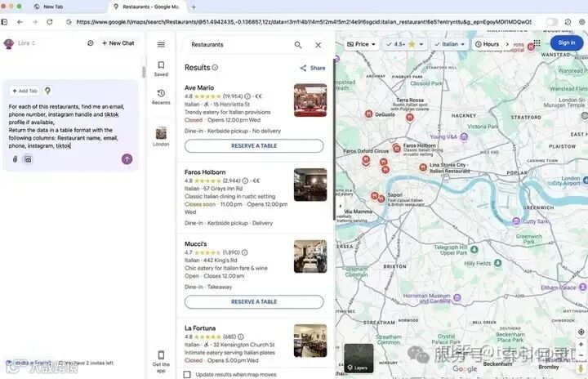Open the Ave Mario photo thumbnail
The image size is (588, 379).
click(x=310, y=100)
